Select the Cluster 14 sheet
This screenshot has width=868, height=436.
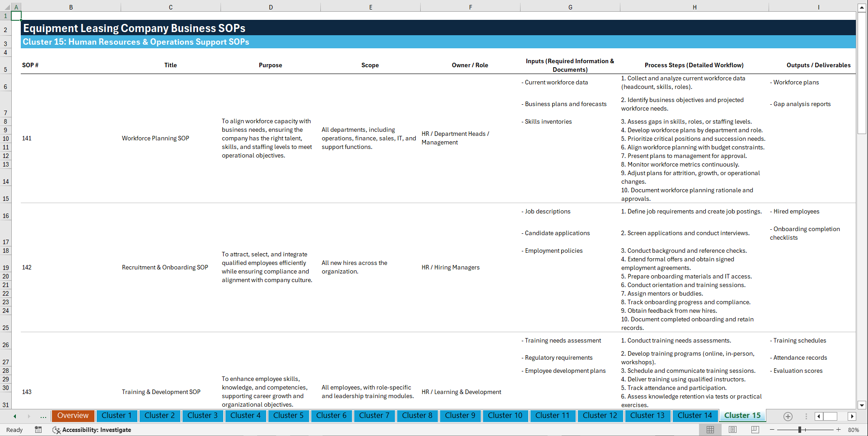point(695,416)
